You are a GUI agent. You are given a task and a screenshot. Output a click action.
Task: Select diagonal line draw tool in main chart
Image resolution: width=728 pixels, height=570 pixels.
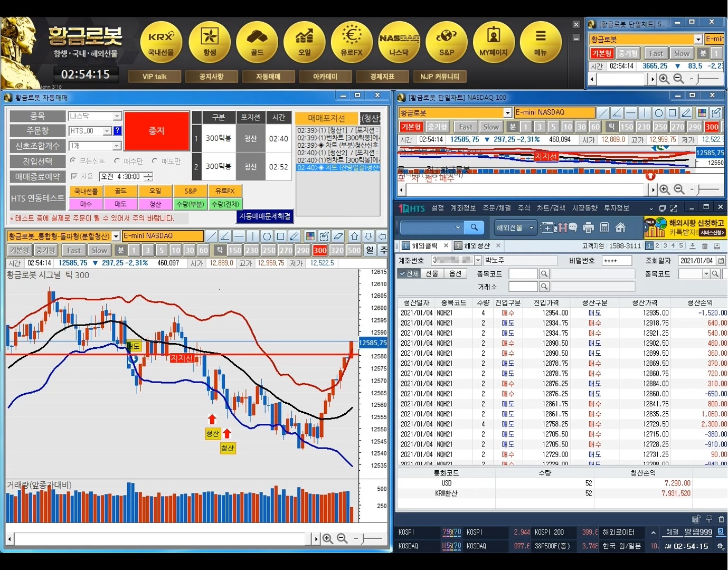(x=211, y=236)
